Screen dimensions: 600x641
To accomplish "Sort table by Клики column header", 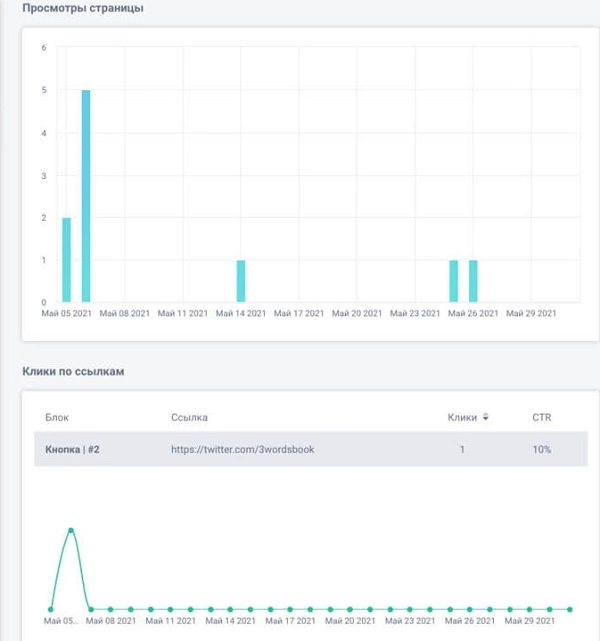I will pyautogui.click(x=462, y=417).
